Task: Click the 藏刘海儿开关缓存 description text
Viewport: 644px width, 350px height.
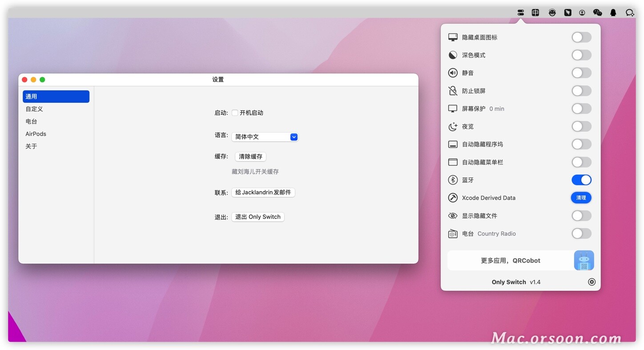Action: tap(255, 172)
